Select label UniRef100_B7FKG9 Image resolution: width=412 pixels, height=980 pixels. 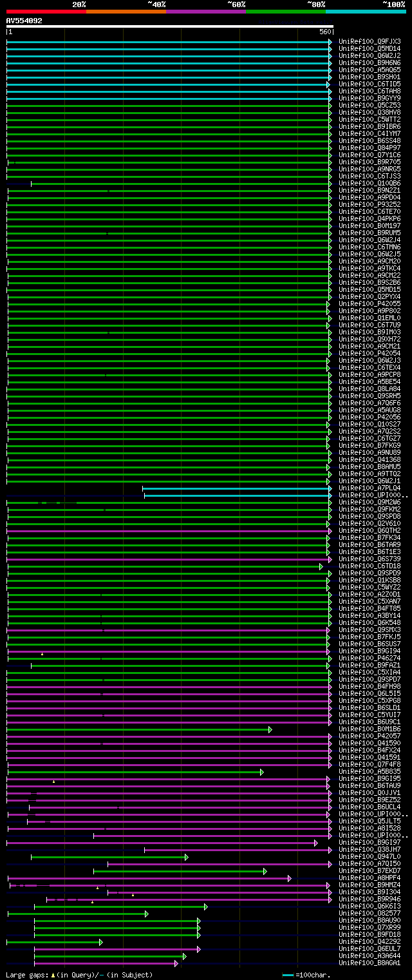coord(370,445)
